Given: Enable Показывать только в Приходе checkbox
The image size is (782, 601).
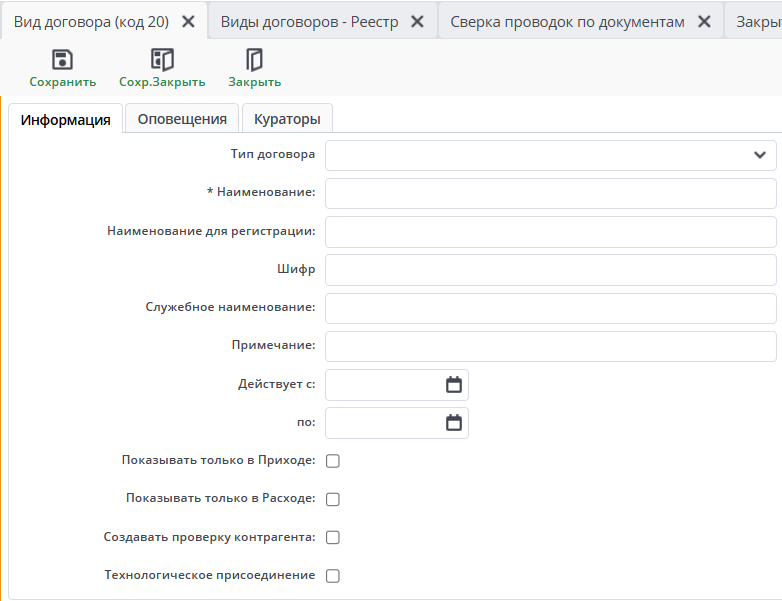Looking at the screenshot, I should (333, 461).
